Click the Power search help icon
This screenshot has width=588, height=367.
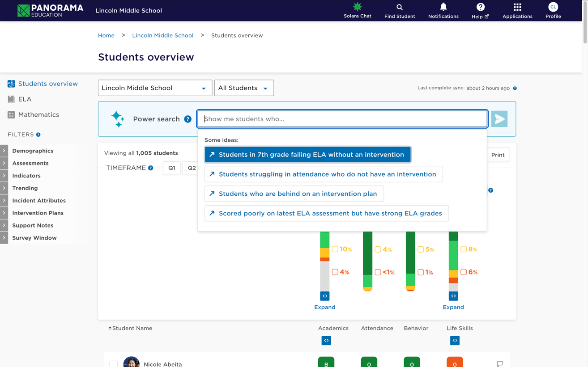click(x=188, y=119)
